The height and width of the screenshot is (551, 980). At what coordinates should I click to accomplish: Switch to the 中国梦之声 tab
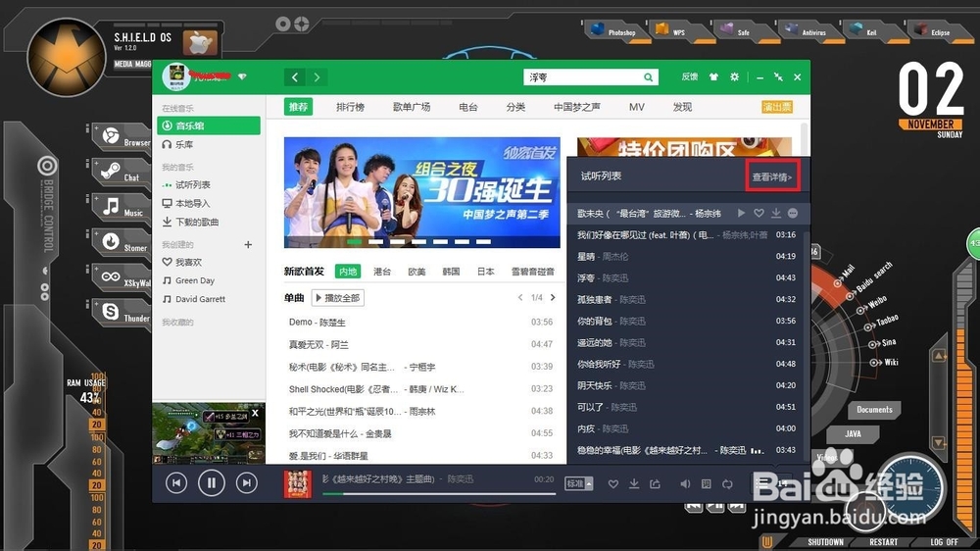tap(577, 107)
